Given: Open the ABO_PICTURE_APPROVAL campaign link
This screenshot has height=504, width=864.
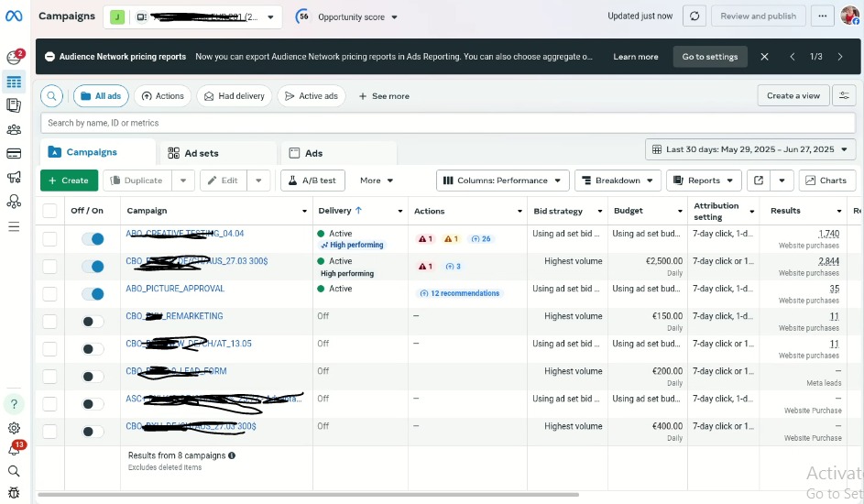Looking at the screenshot, I should (x=175, y=289).
